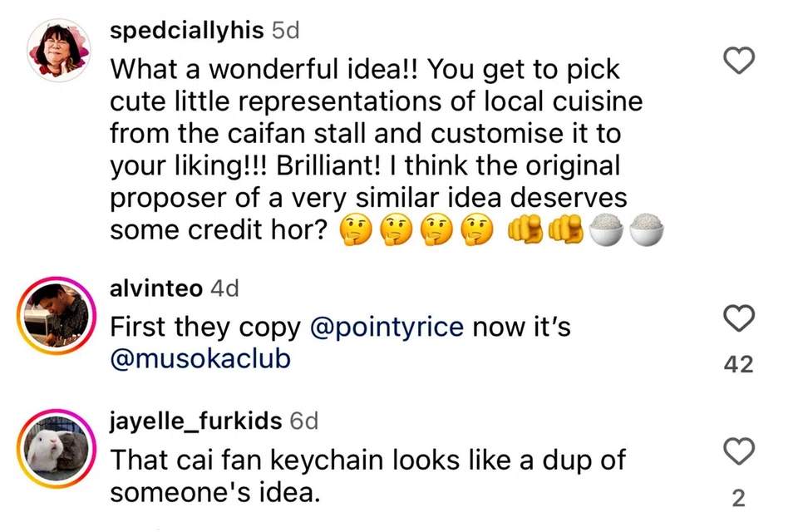Select the username alvinteo

tap(155, 288)
